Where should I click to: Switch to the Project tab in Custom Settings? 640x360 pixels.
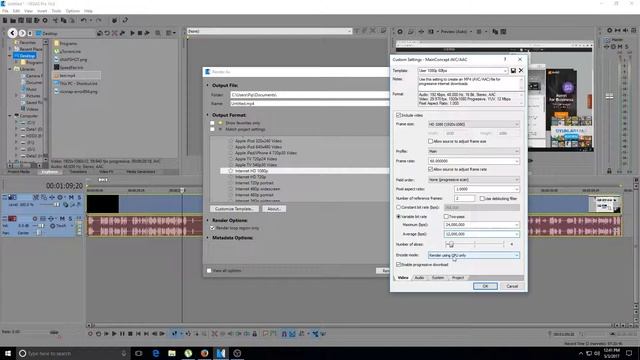coord(458,278)
